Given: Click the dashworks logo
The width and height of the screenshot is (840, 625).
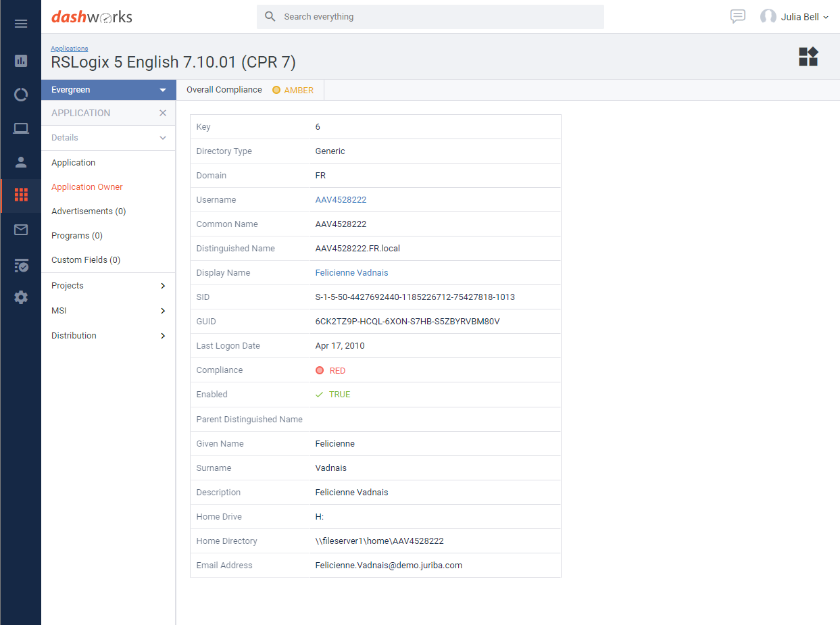Looking at the screenshot, I should pos(92,17).
